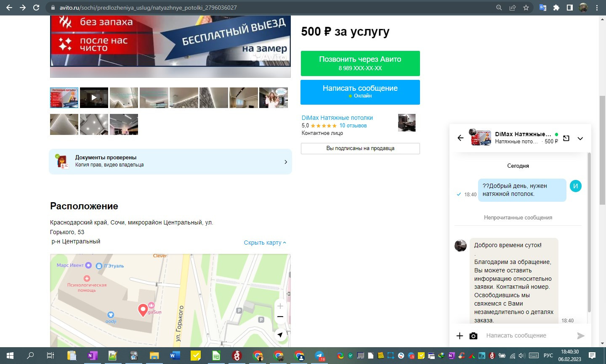Viewport: 606px width, 364px height.
Task: Open the browser extensions puzzle icon
Action: (x=556, y=8)
